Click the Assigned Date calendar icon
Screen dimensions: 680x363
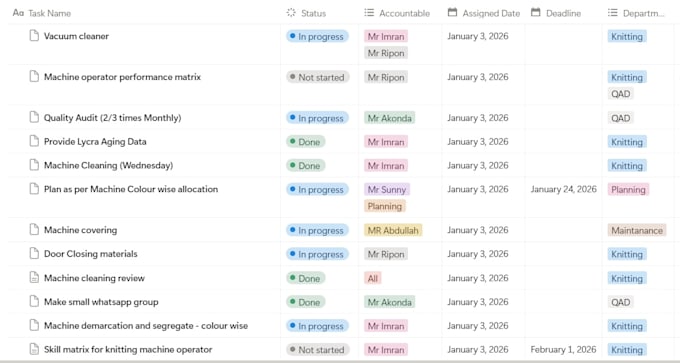(452, 13)
